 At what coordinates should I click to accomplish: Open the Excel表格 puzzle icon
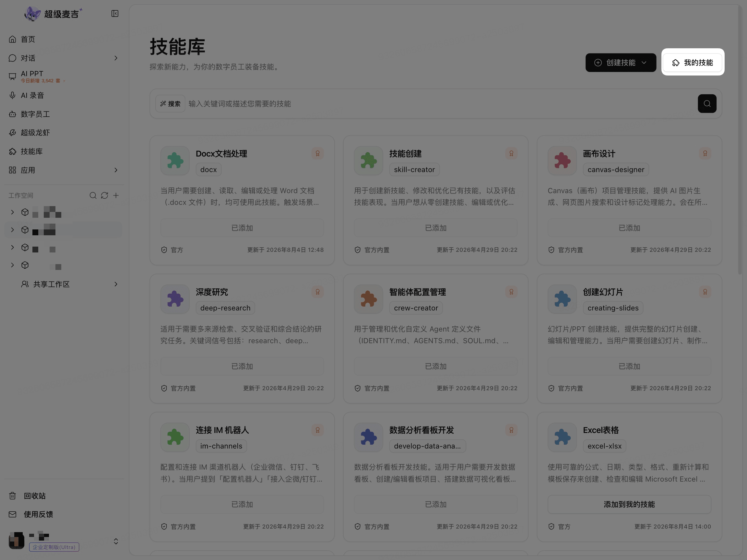coord(562,437)
